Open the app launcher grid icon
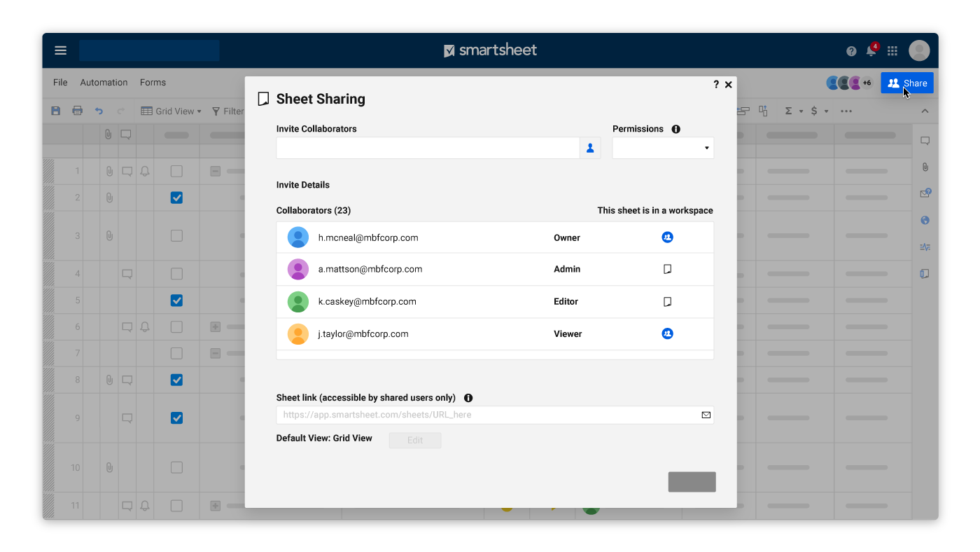 892,51
